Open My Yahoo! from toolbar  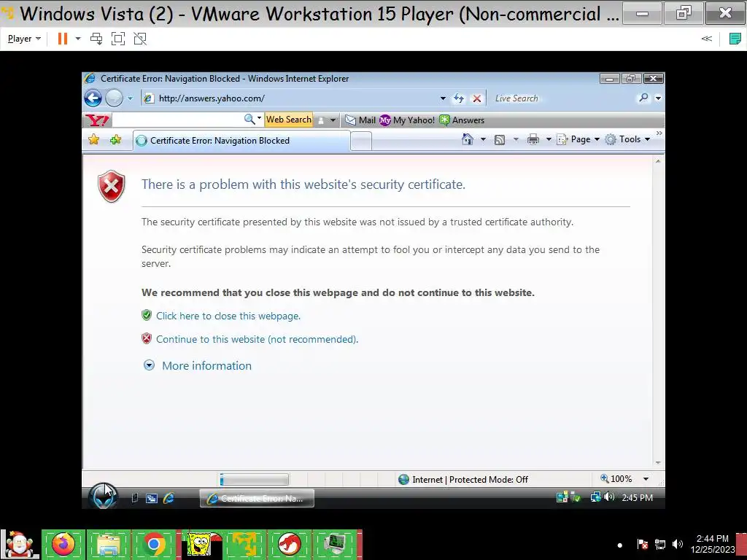pyautogui.click(x=407, y=120)
